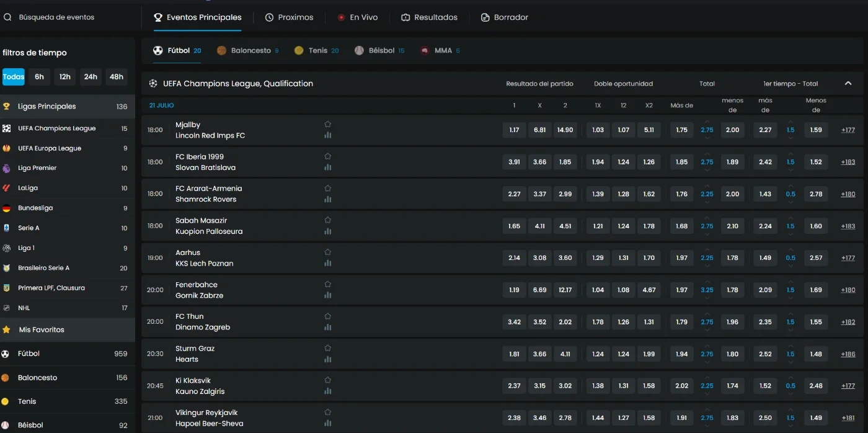Decrease total line below 2.25 for Ararat-Armenia match
Image resolution: width=868 pixels, height=433 pixels.
point(707,202)
